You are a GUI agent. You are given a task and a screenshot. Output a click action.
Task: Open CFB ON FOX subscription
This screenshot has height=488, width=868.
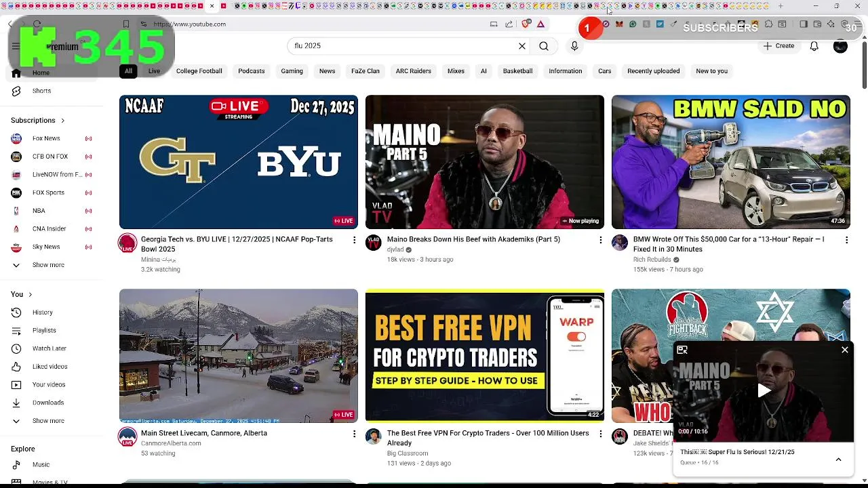pos(51,157)
